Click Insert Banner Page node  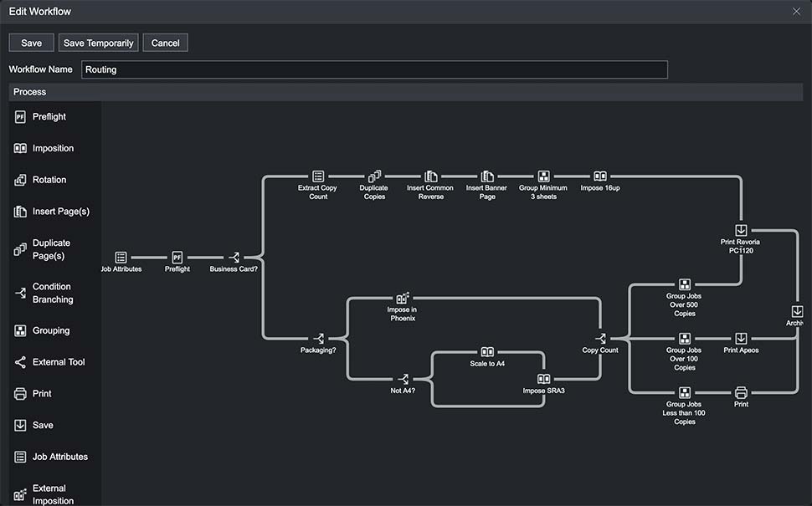pos(487,176)
